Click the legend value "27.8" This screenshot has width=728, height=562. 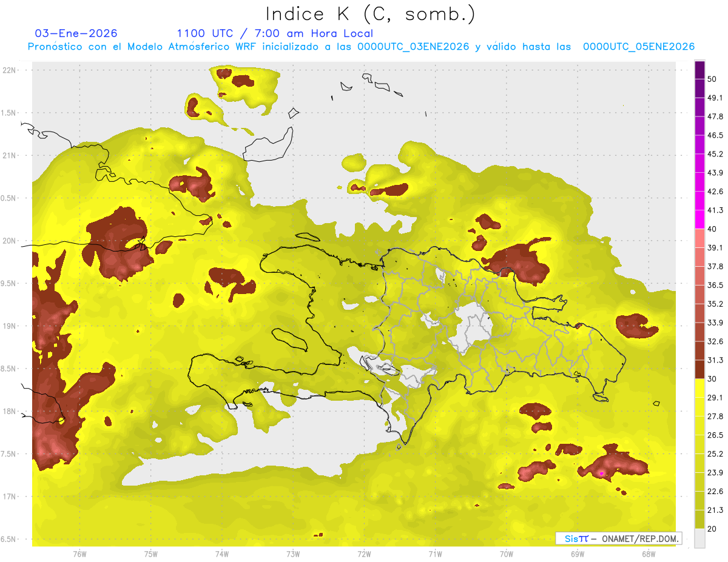click(715, 416)
